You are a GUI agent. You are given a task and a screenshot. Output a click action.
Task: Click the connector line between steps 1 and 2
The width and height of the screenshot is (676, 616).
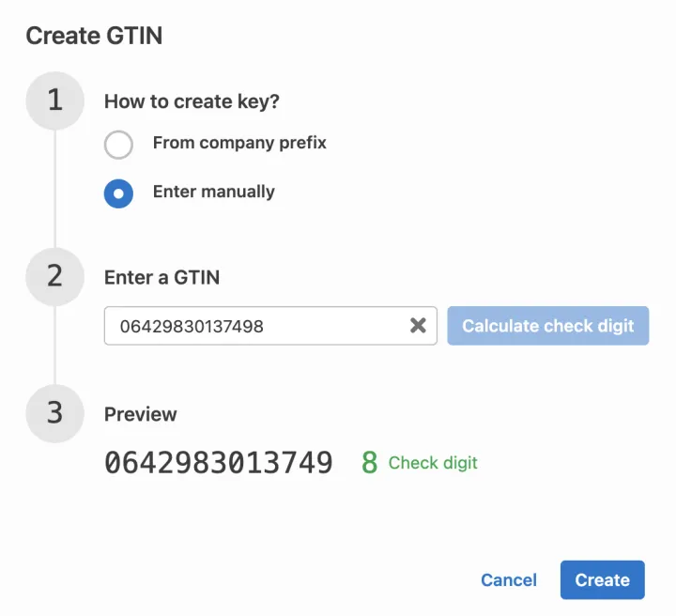(55, 188)
